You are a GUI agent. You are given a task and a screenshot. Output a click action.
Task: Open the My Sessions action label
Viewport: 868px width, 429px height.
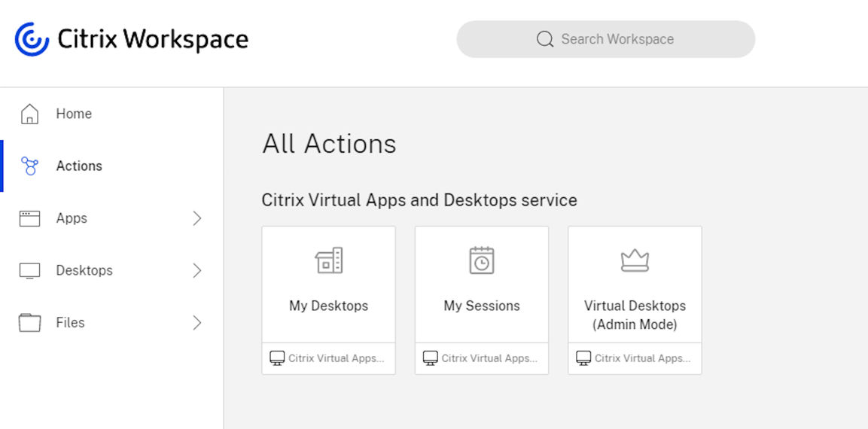click(x=482, y=306)
